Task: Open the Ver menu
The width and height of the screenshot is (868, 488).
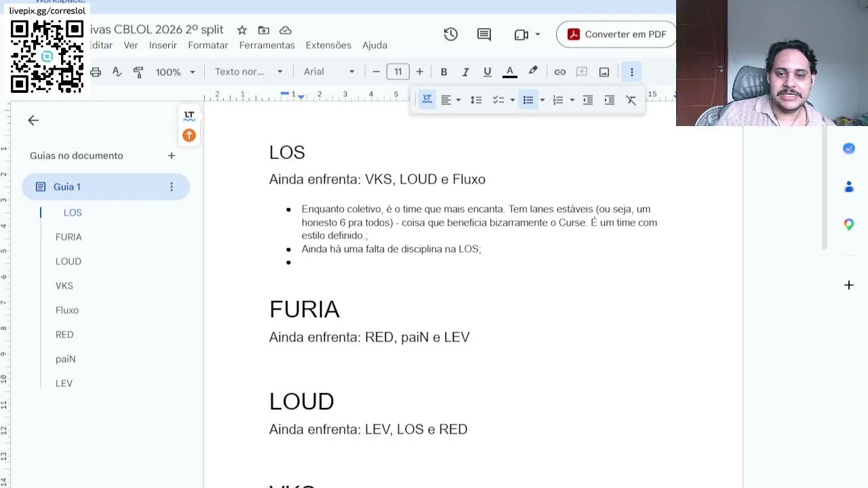Action: [131, 45]
